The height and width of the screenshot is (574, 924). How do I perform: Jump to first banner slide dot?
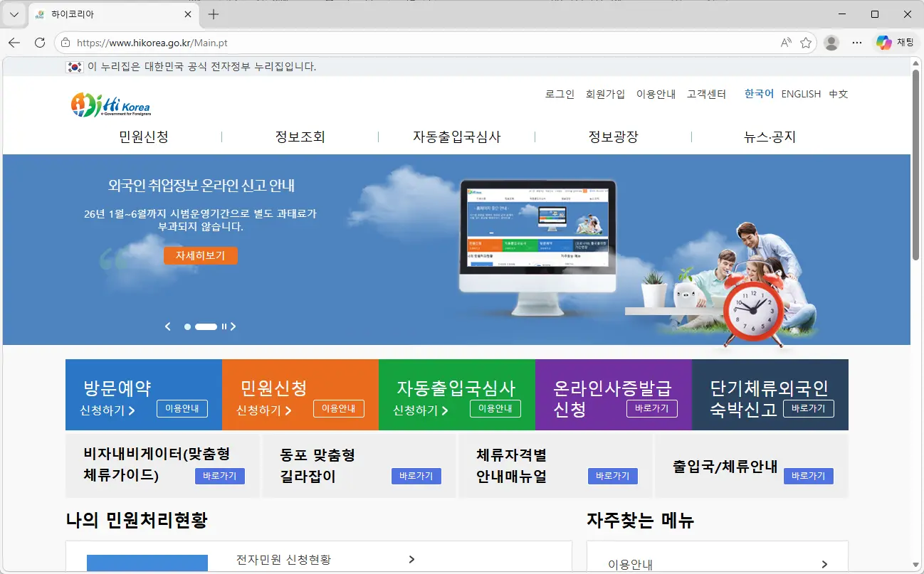pyautogui.click(x=187, y=326)
